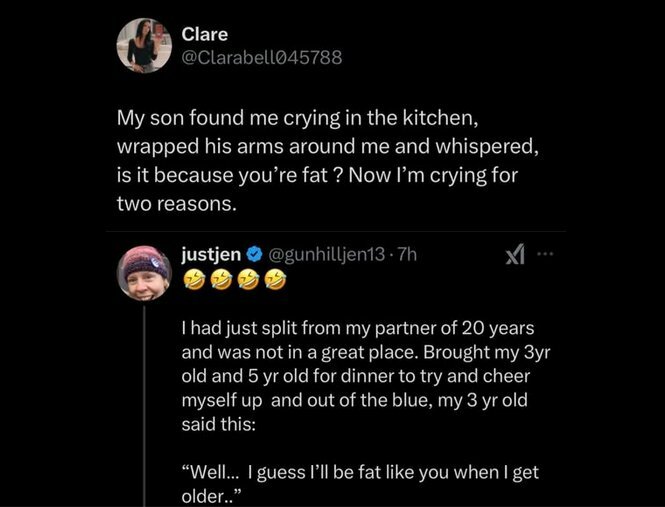665x507 pixels.
Task: Open Clare's profile picture
Action: pyautogui.click(x=145, y=45)
